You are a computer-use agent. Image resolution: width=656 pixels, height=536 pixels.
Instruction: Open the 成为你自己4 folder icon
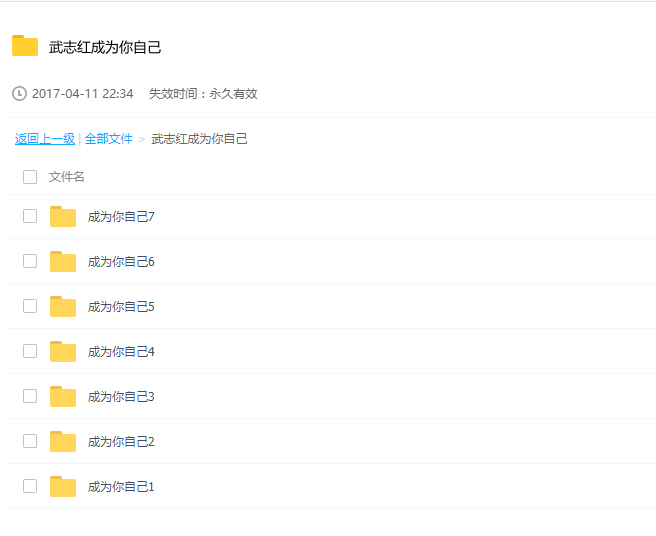coord(63,351)
